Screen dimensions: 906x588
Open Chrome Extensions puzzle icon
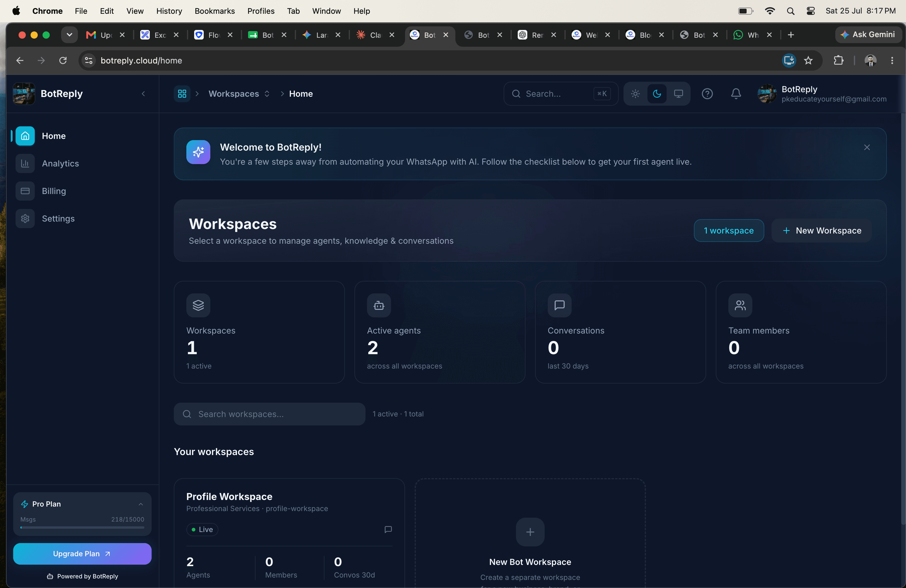838,60
